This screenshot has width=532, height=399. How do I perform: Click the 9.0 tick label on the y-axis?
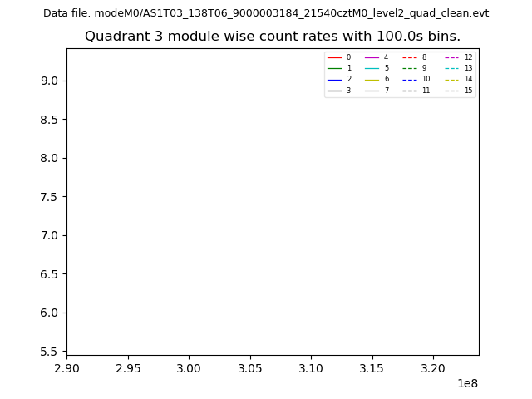coord(51,81)
